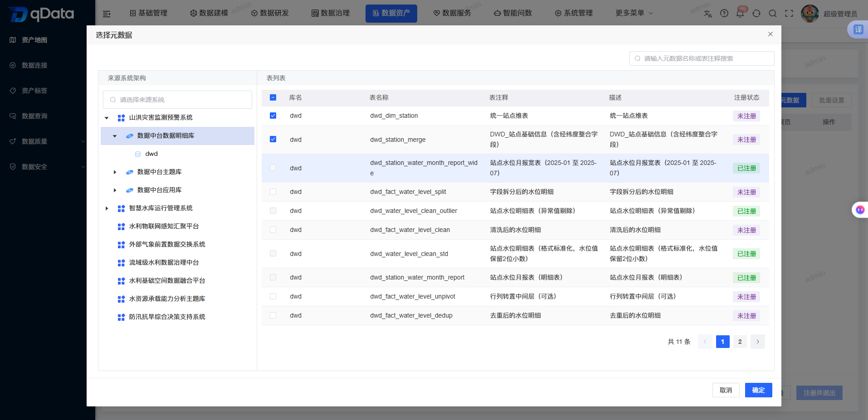Expand the 数据中台主题库 node
868x420 pixels.
[115, 172]
